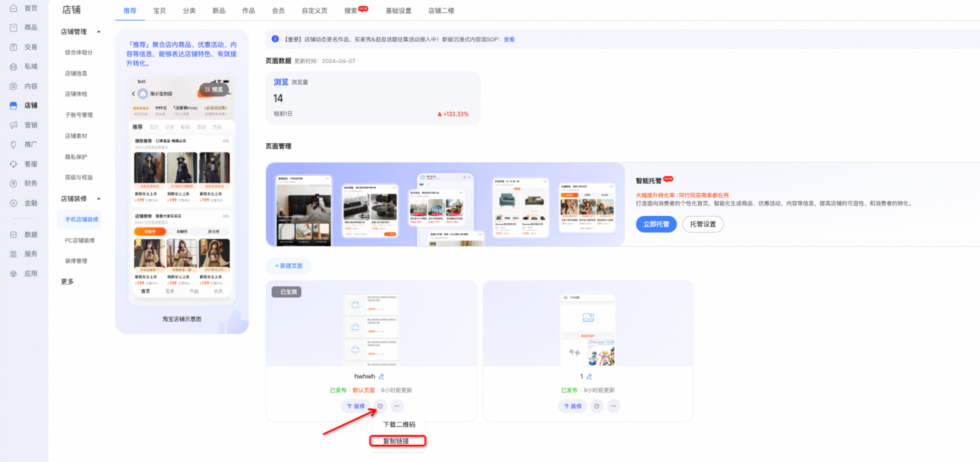Choose 下载二维码 in the popup menu
Viewport: 980px width, 462px height.
[399, 425]
